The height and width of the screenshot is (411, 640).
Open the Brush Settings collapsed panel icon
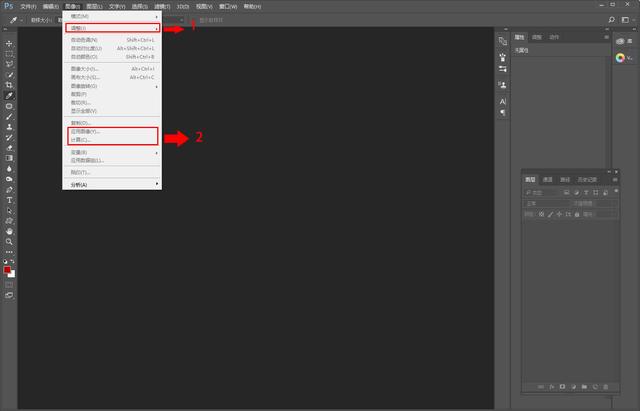[x=502, y=69]
